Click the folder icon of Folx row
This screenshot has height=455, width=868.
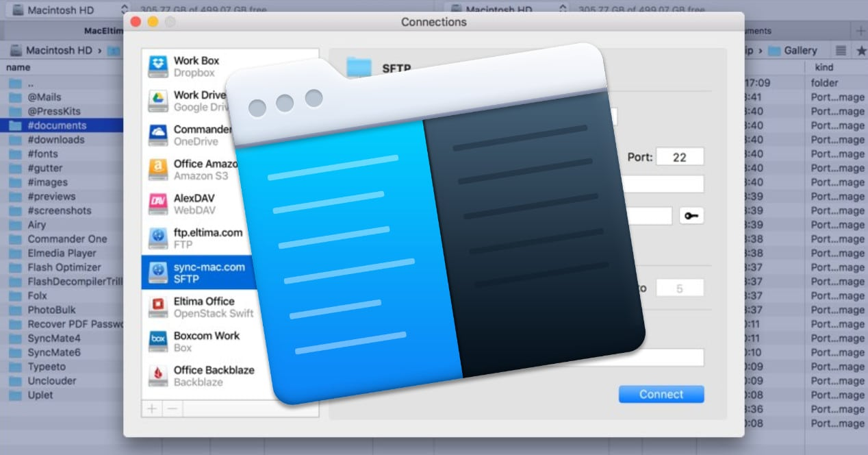[x=15, y=296]
